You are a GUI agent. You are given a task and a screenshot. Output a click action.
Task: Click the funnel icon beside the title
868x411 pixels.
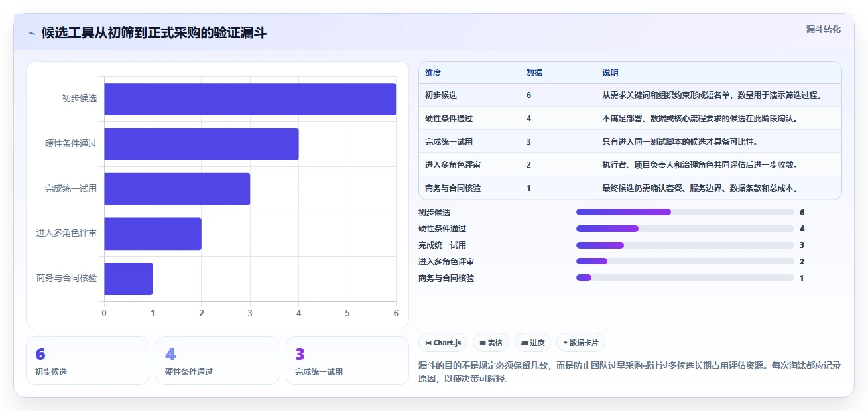click(x=32, y=33)
